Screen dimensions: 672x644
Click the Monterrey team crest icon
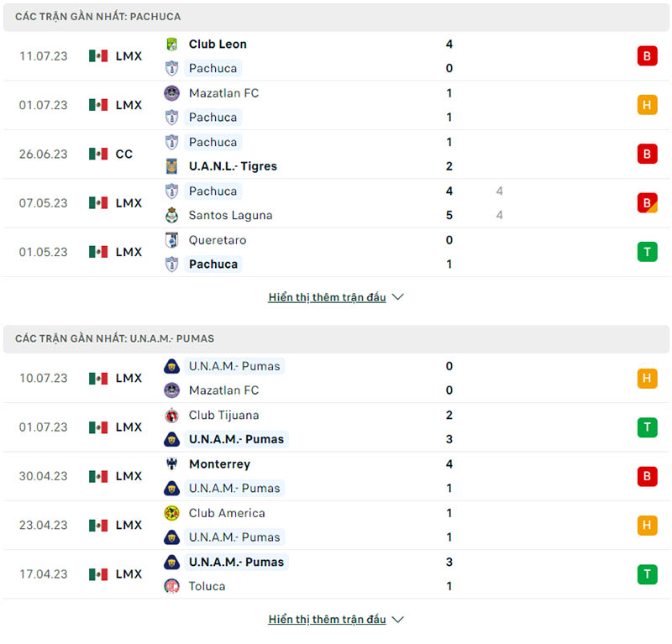[171, 464]
